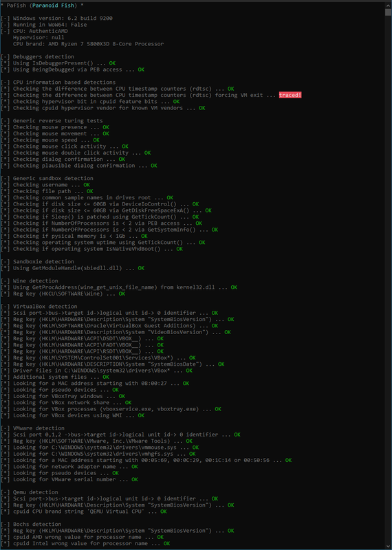Click NumberOfProcessors via GetSystemInfo() line

tap(109, 230)
